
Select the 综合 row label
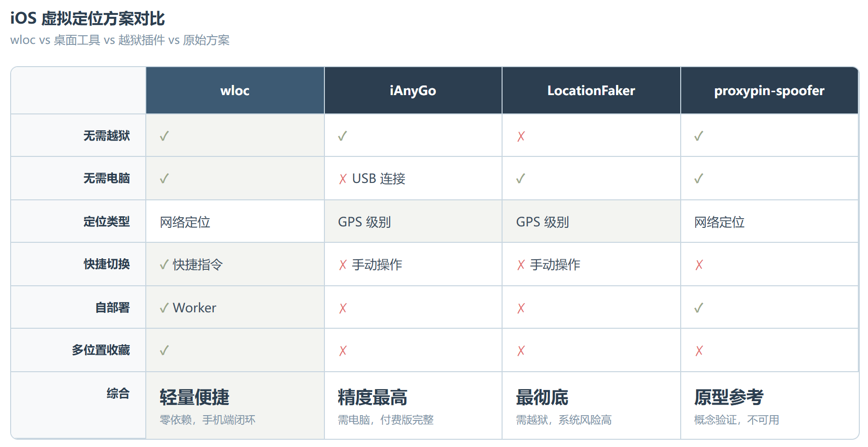coord(118,393)
